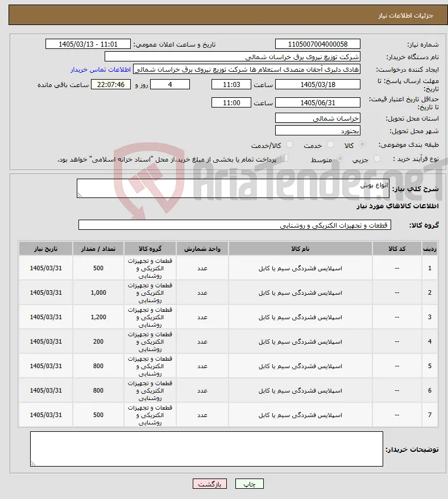The image size is (448, 499).
Task: Click the goods group cell in row 1
Action: coord(150,268)
